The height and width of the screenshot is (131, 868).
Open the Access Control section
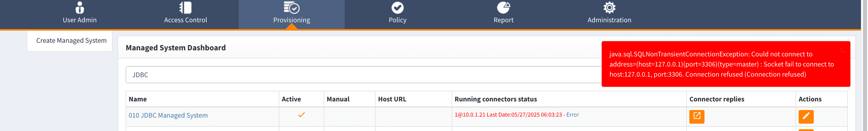(185, 13)
